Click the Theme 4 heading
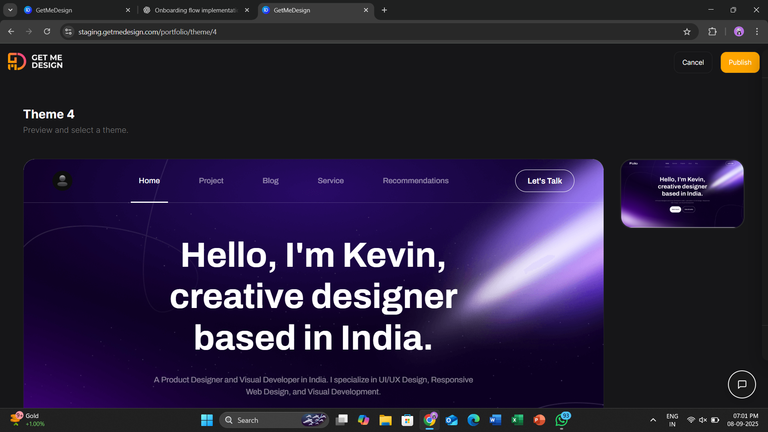The width and height of the screenshot is (768, 432). 48,114
